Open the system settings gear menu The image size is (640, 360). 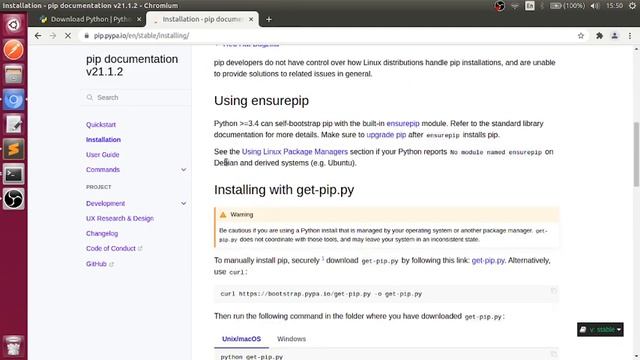click(632, 6)
